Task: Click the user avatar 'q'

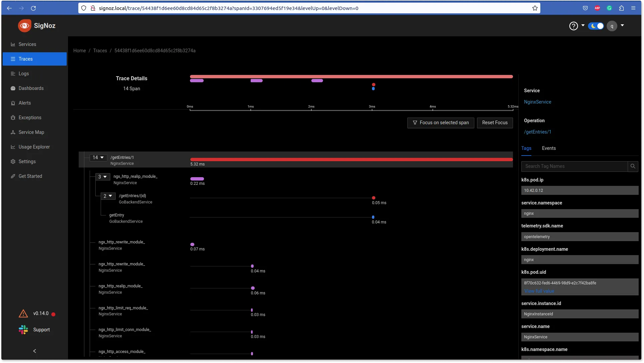Action: pos(612,26)
